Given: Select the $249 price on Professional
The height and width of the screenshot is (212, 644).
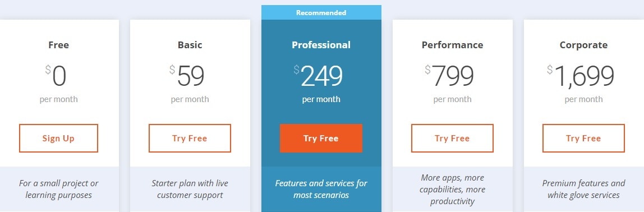Looking at the screenshot, I should coord(318,76).
